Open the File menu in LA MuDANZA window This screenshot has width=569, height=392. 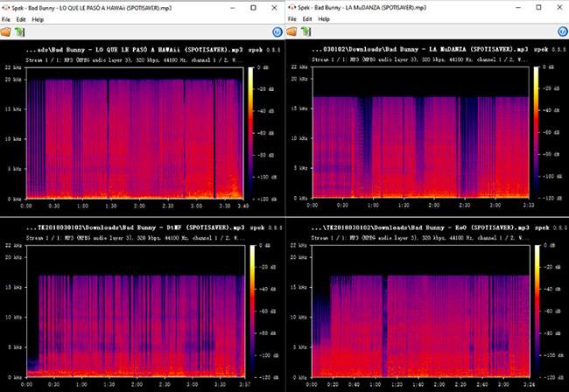point(292,19)
